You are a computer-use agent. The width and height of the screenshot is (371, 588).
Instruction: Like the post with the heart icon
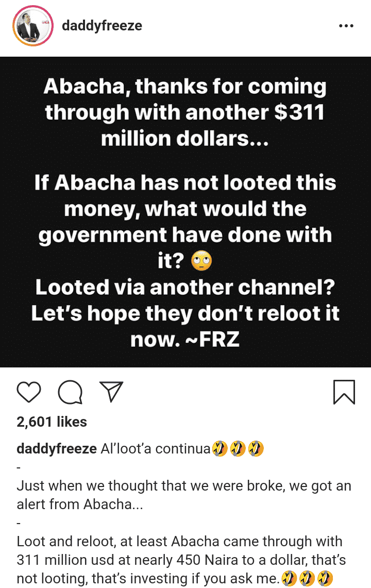[x=29, y=392]
